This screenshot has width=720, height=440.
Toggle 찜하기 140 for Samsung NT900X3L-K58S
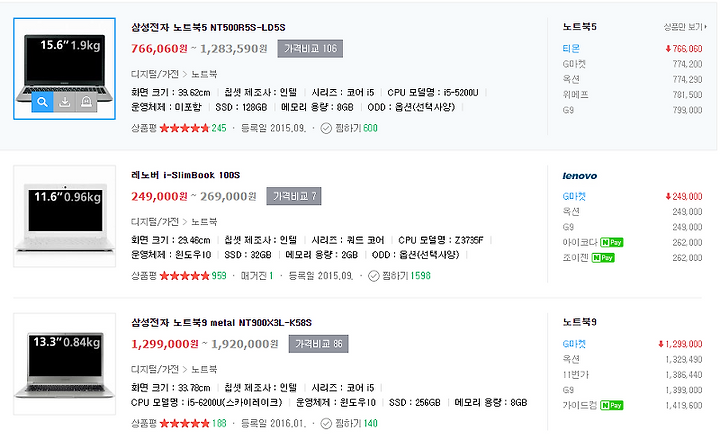click(349, 423)
